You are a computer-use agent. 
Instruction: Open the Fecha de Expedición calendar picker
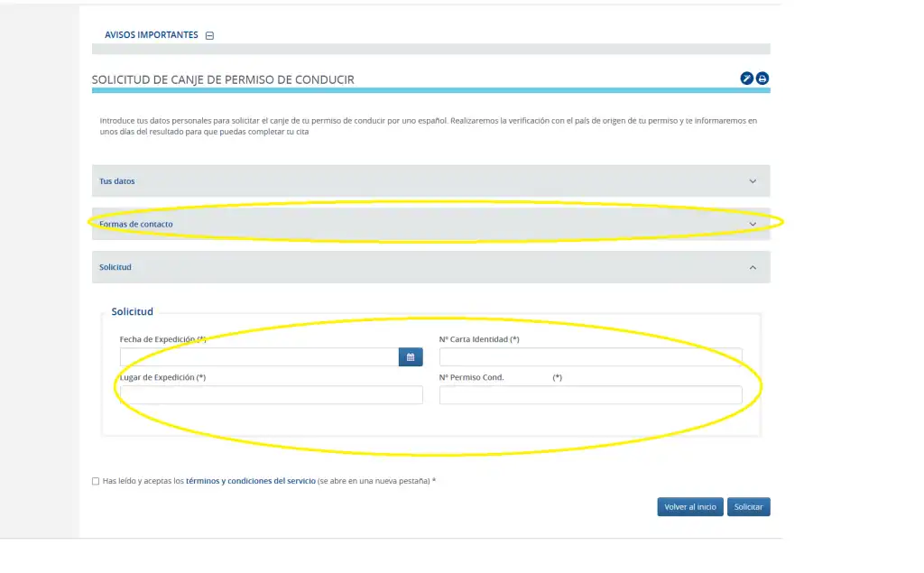(411, 357)
